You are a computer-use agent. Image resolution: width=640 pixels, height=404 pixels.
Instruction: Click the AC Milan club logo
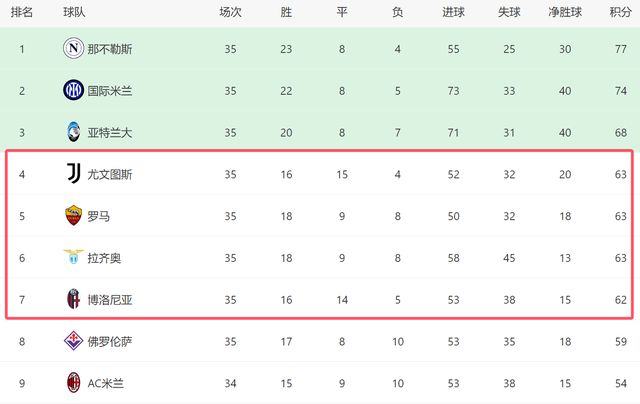pos(73,382)
